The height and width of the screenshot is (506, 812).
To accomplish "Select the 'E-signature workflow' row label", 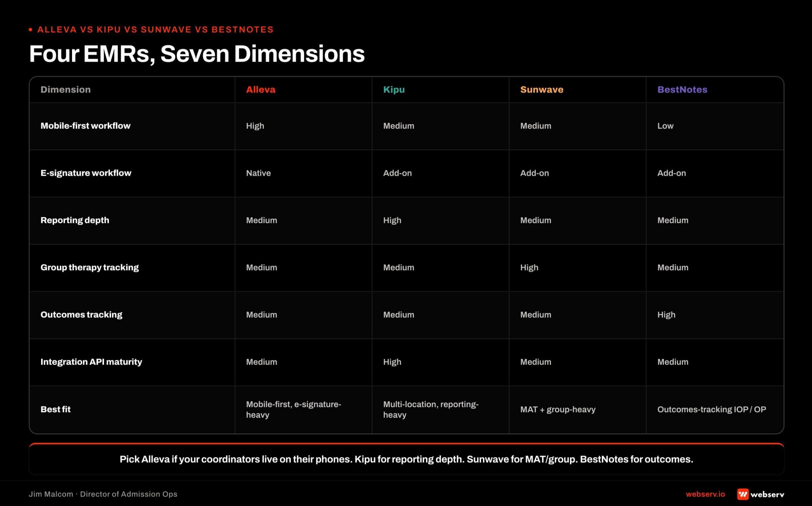I will [86, 173].
